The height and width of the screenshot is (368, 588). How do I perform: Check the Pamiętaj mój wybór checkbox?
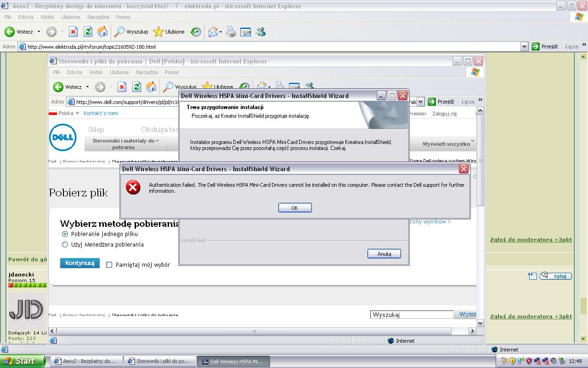[109, 264]
